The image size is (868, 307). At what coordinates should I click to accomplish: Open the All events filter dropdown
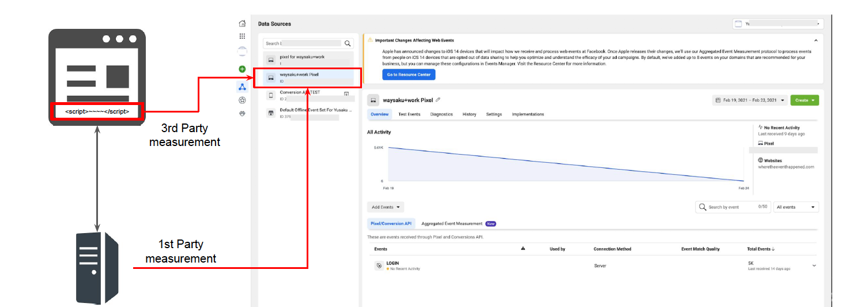(x=796, y=207)
